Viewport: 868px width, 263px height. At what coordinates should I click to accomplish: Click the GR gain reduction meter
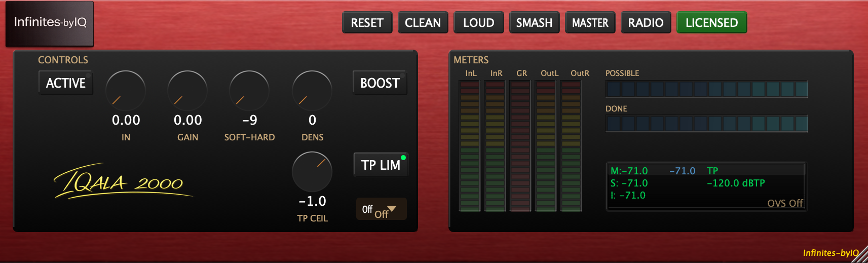point(520,146)
